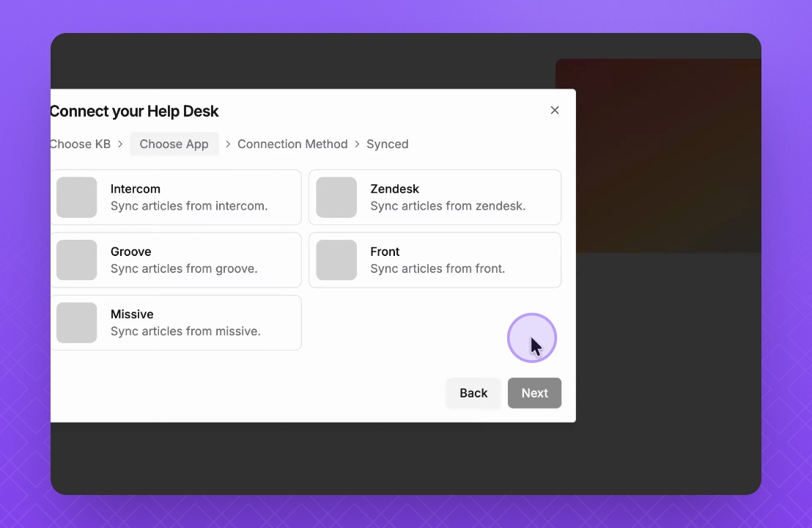Close the Connect your Help Desk dialog
This screenshot has width=812, height=528.
click(x=555, y=111)
